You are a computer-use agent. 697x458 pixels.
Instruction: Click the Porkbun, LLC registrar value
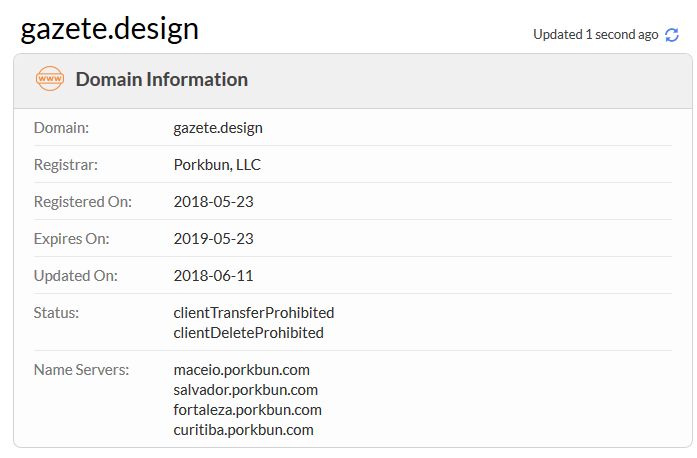(x=217, y=165)
